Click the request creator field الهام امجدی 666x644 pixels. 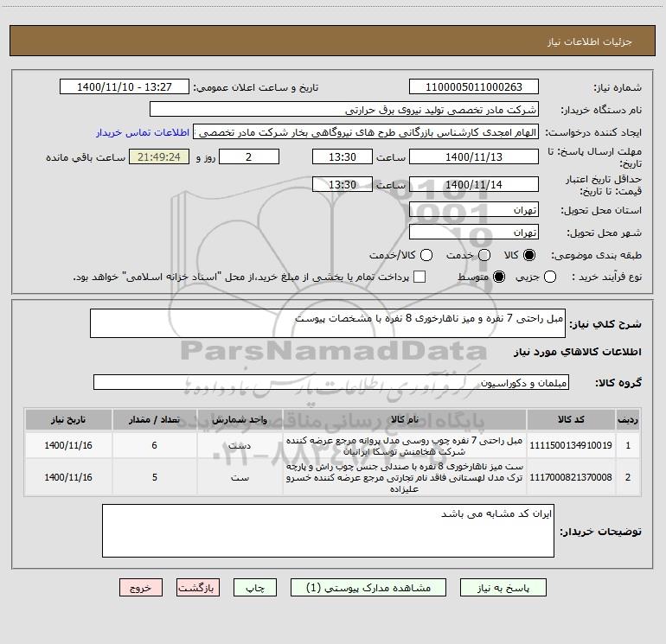coord(366,132)
